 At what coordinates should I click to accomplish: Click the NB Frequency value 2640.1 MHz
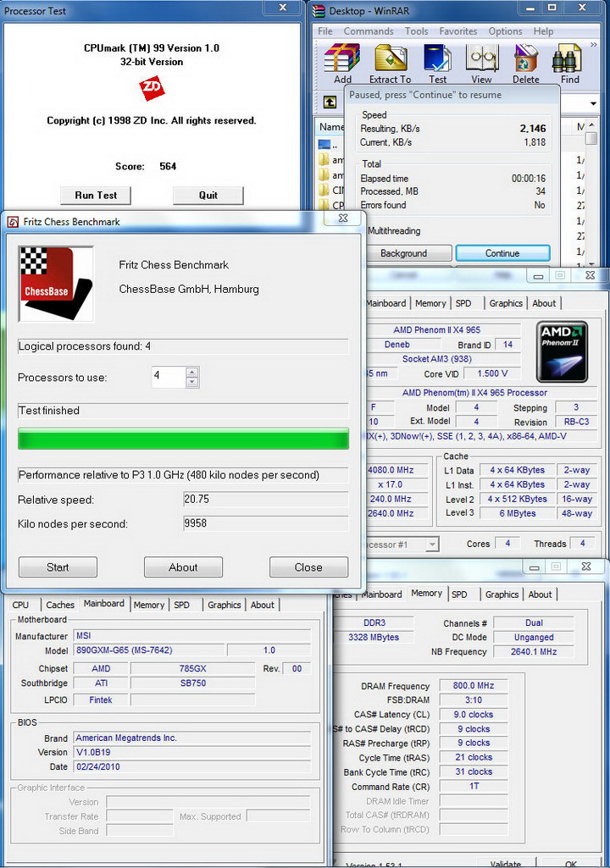534,651
